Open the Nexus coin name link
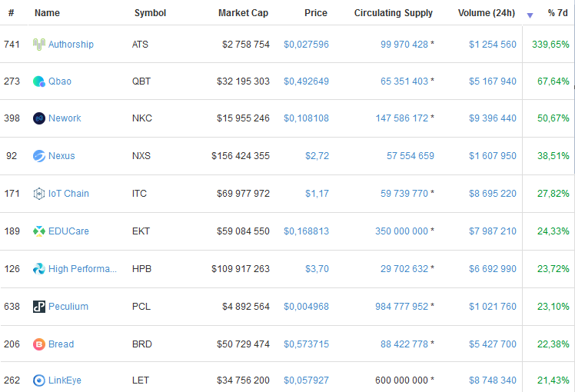Viewport: 575px width, 392px height. 61,156
